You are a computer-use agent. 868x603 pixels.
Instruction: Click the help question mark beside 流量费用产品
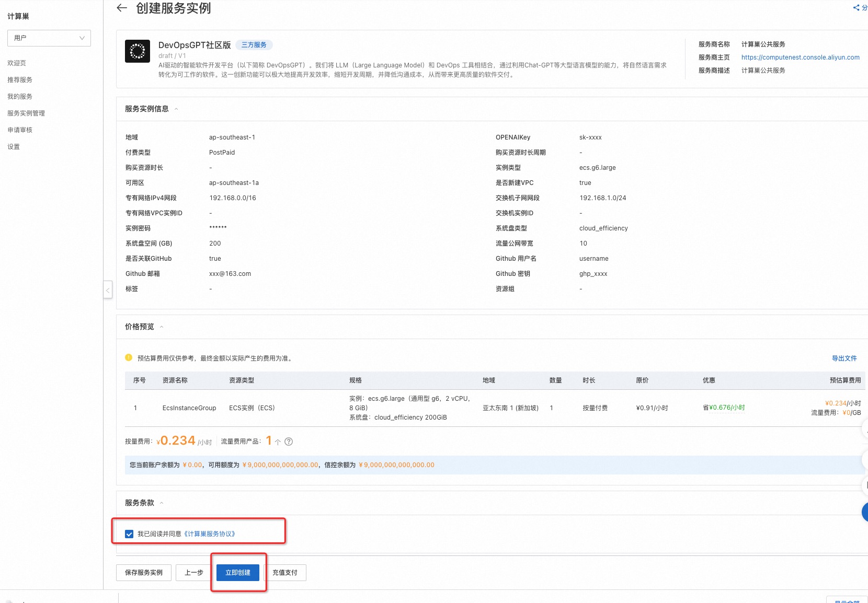pos(289,442)
